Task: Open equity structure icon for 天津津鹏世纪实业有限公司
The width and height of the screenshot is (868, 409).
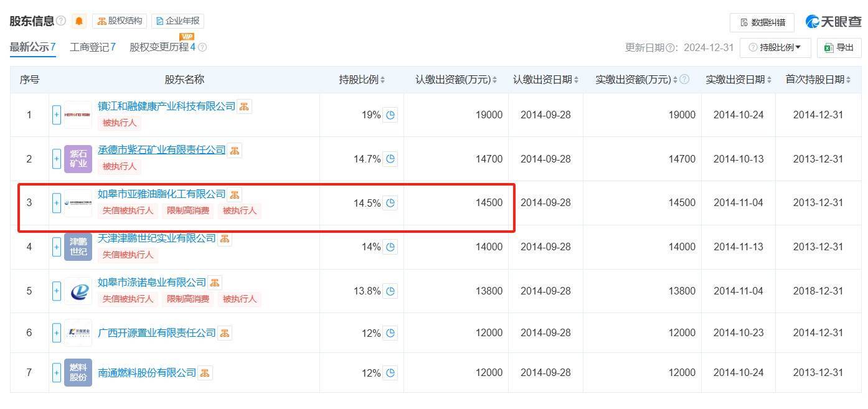Action: click(x=225, y=238)
